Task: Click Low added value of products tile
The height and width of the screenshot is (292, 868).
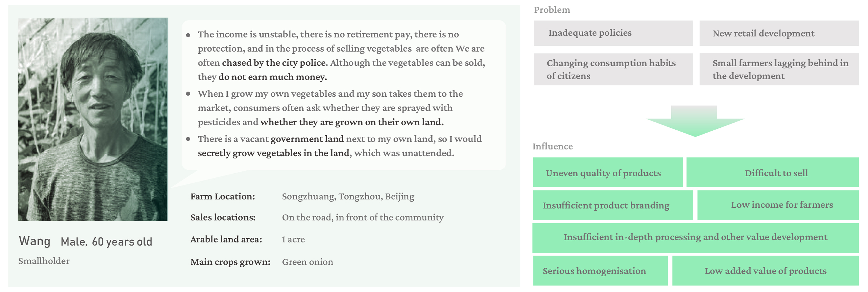Action: pos(765,271)
